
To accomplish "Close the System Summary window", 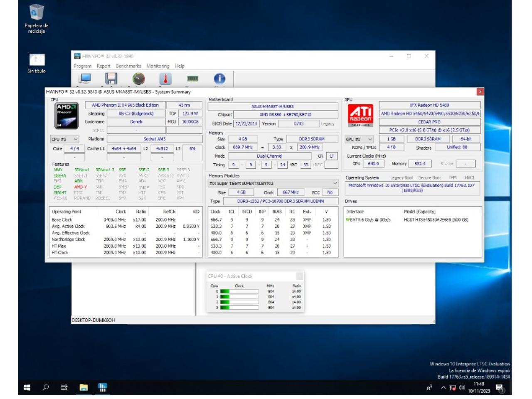I will 480,92.
